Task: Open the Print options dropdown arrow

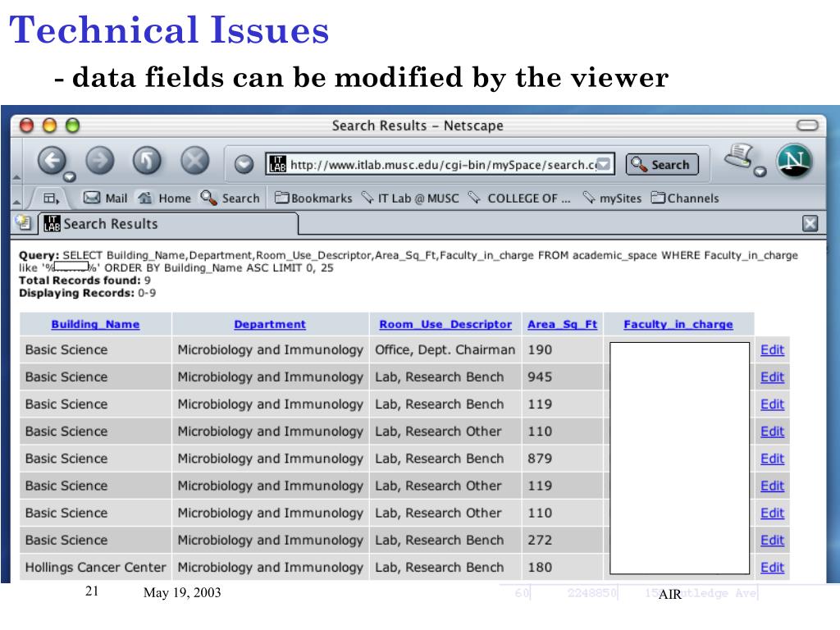Action: (760, 172)
